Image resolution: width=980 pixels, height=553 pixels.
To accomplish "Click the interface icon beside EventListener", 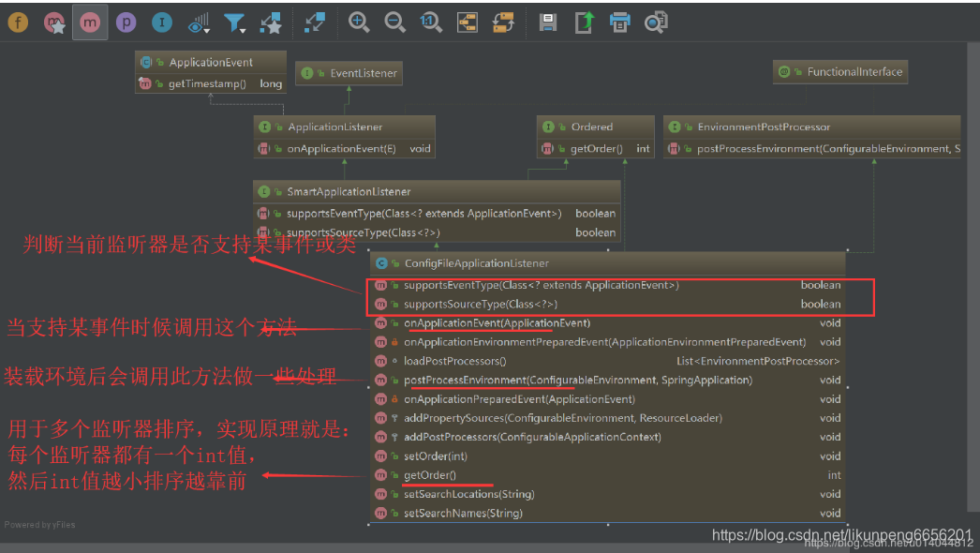I will coord(307,73).
